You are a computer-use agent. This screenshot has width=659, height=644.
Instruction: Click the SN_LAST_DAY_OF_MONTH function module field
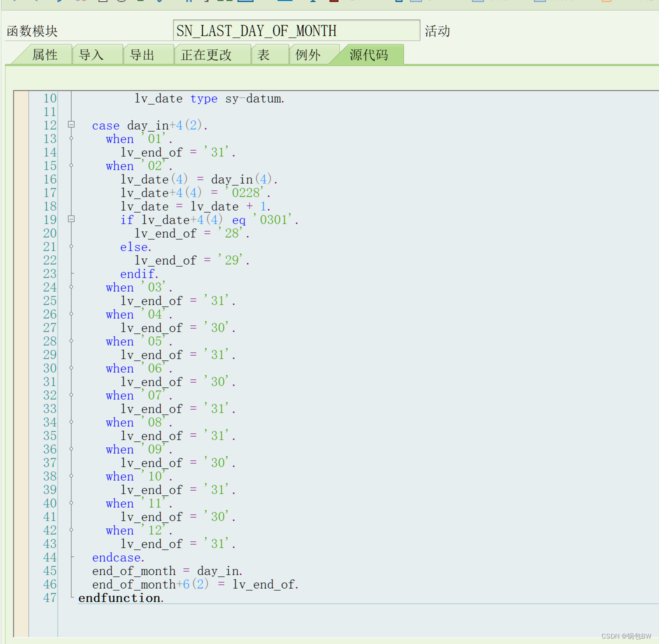(x=296, y=30)
